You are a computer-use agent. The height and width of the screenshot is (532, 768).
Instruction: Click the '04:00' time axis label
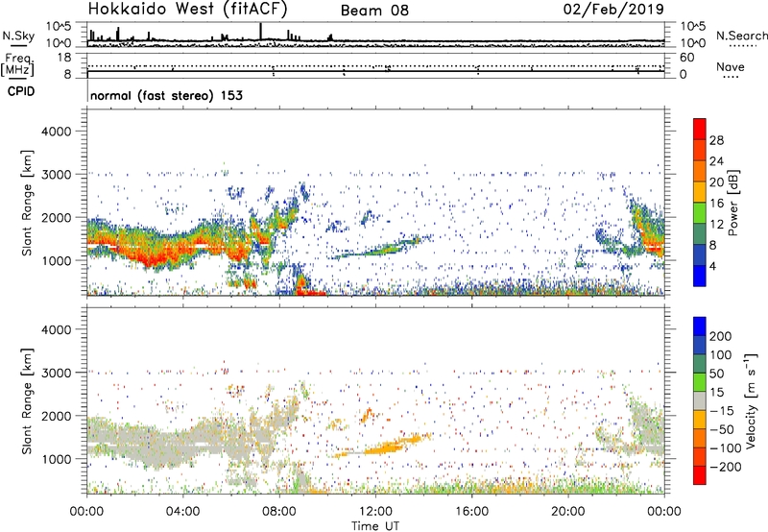(182, 512)
